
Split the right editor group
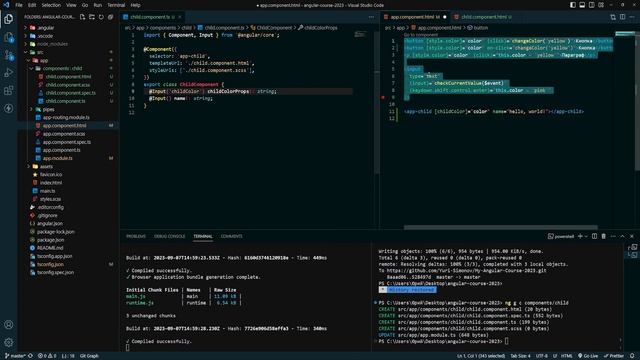click(x=622, y=17)
